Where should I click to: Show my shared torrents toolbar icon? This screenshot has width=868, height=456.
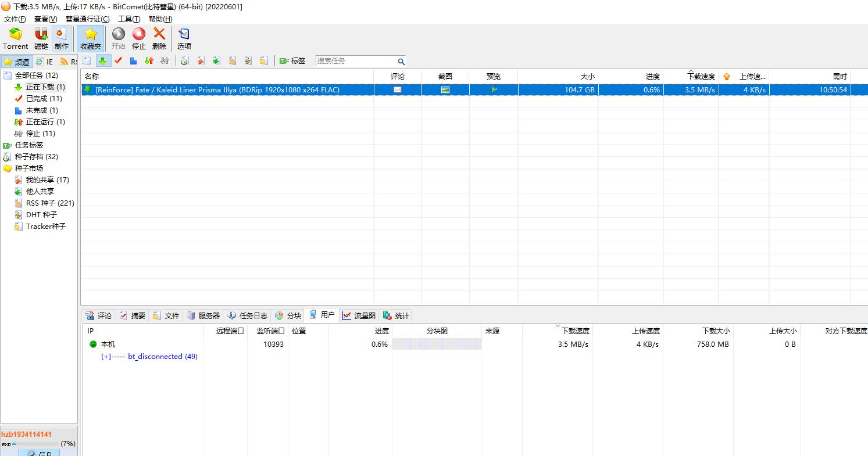point(201,60)
